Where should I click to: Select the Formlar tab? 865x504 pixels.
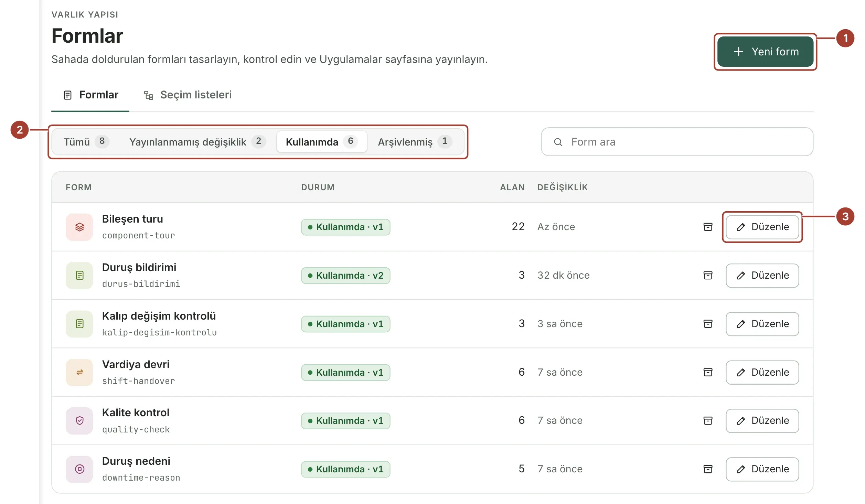point(91,95)
